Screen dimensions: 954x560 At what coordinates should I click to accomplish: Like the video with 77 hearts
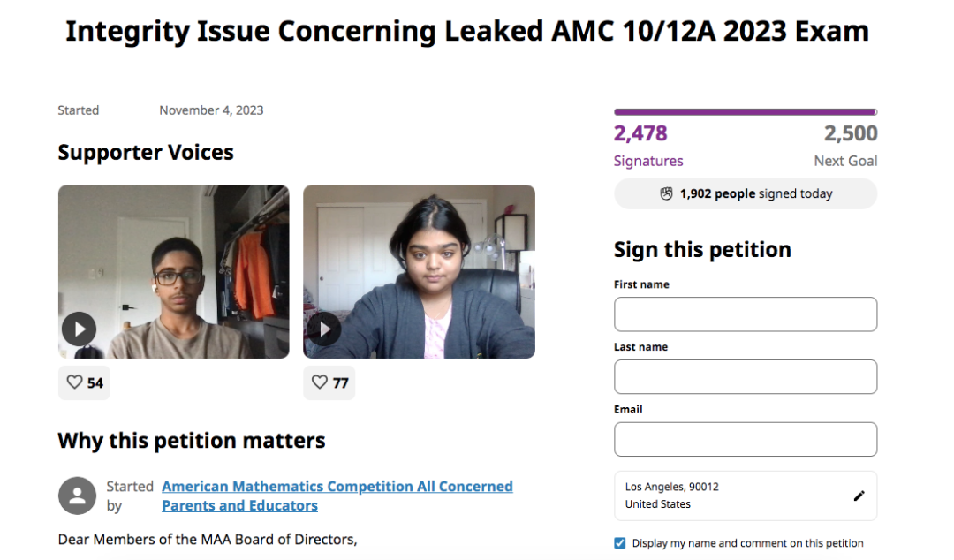coord(329,382)
